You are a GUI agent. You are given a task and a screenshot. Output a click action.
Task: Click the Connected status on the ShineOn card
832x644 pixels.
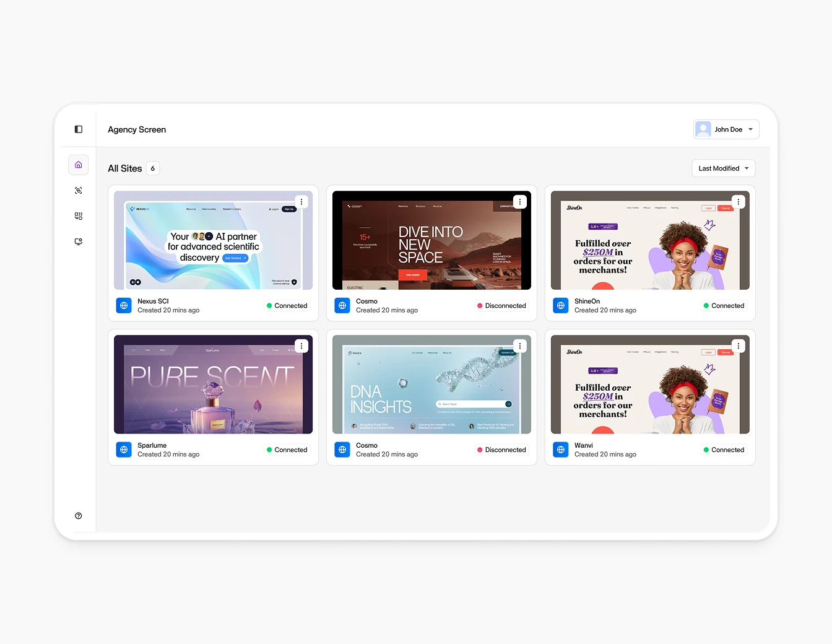pos(723,305)
